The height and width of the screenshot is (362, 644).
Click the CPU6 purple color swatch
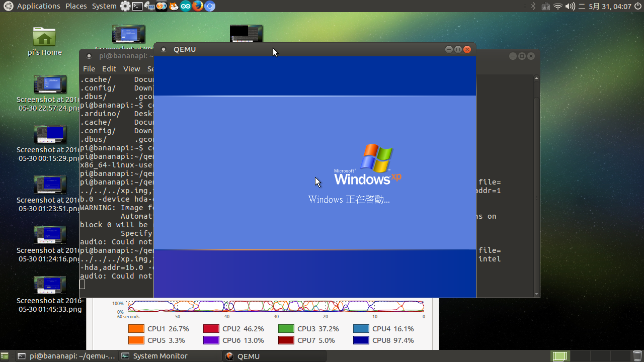pos(211,340)
